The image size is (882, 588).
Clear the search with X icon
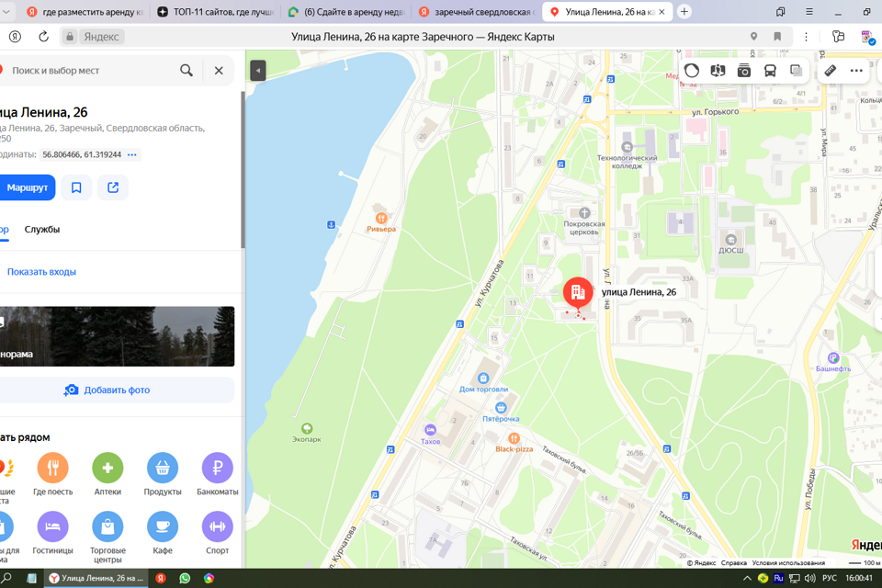[219, 71]
